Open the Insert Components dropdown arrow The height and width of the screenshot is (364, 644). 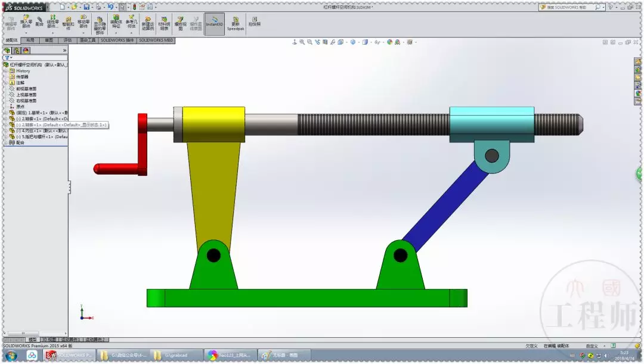26,32
